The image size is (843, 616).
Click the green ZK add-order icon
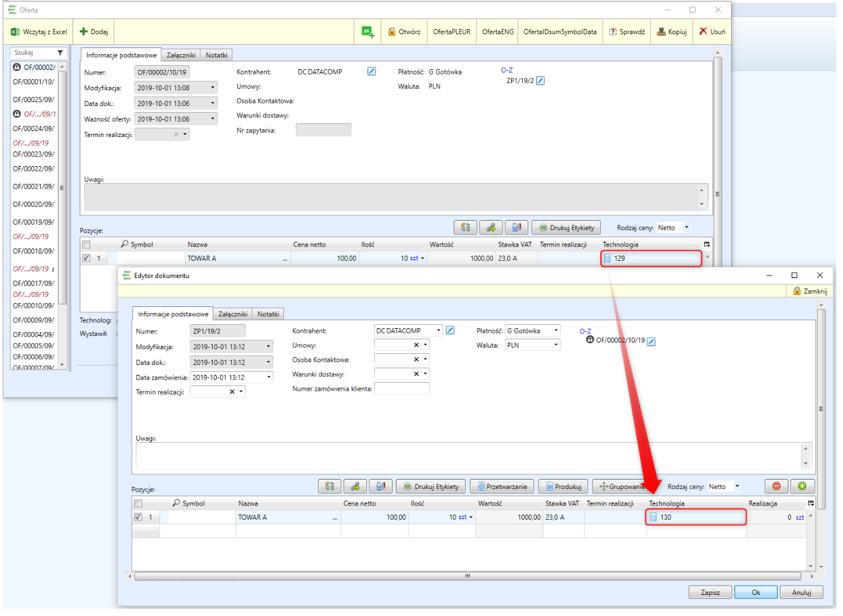[368, 32]
